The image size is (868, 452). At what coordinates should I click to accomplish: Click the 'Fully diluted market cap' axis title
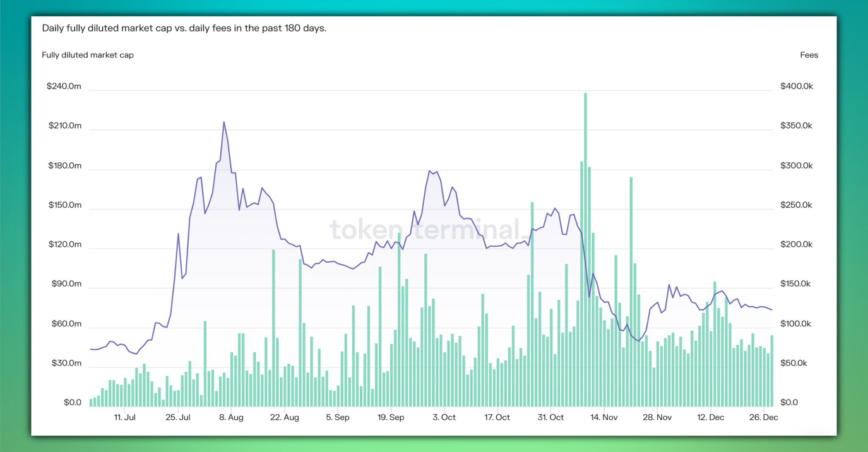click(x=88, y=55)
